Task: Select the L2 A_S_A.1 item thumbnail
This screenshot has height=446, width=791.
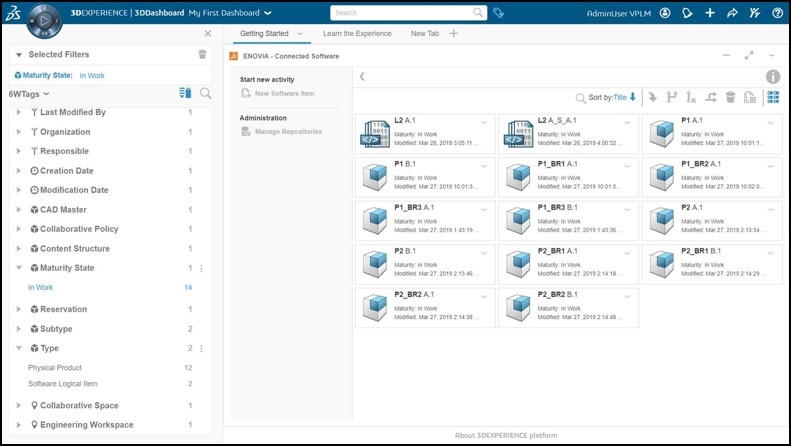Action: [x=518, y=134]
